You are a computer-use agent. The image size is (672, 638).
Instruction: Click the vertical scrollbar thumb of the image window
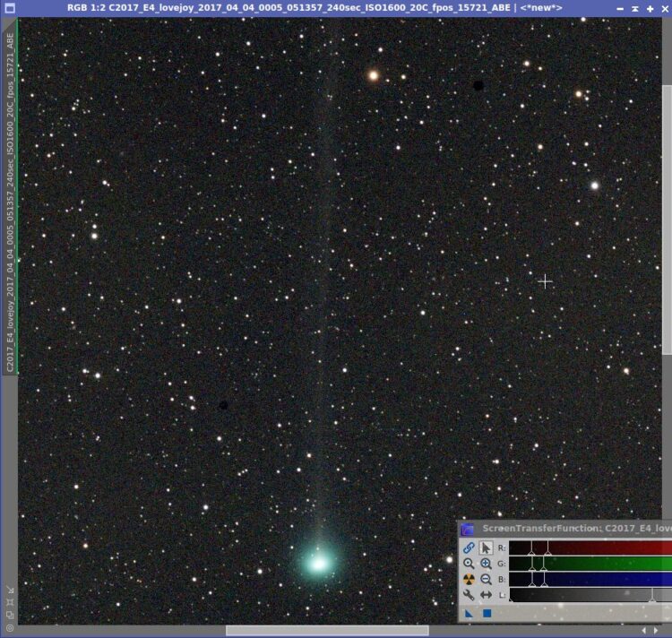pyautogui.click(x=667, y=220)
